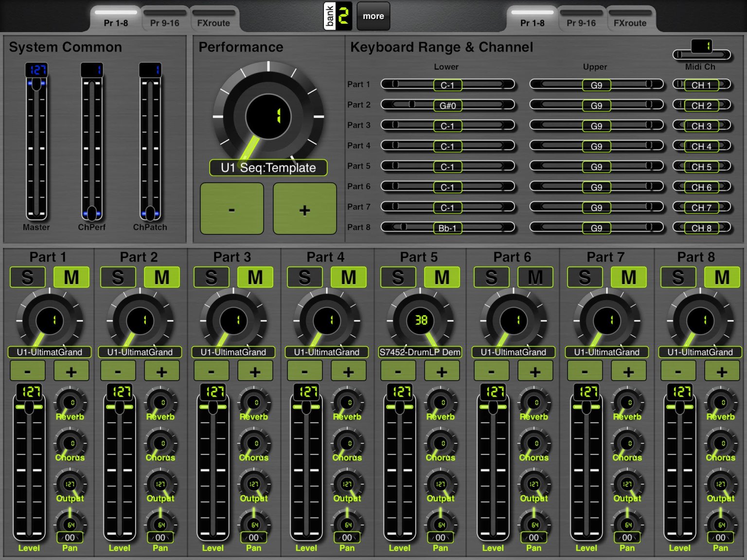This screenshot has width=747, height=560.
Task: Mute Part 6
Action: (535, 277)
